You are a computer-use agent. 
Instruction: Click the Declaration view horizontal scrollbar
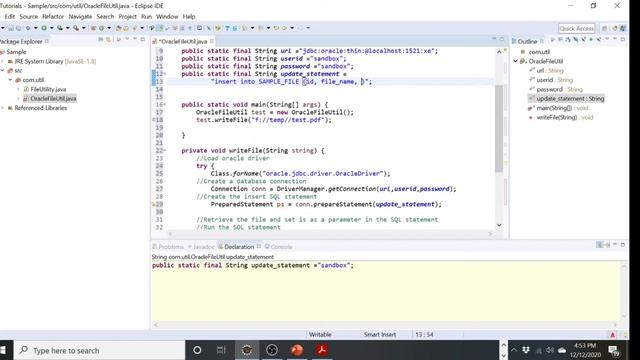(385, 325)
